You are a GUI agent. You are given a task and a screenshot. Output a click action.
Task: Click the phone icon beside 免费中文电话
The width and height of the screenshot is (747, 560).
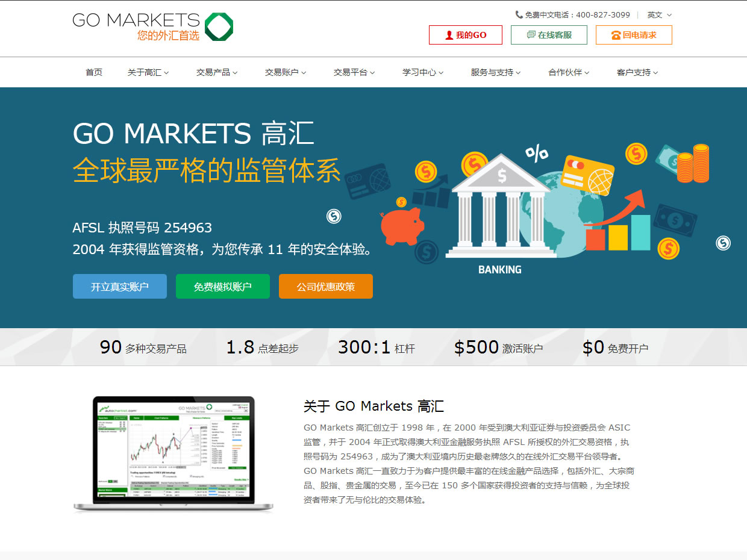(x=519, y=15)
